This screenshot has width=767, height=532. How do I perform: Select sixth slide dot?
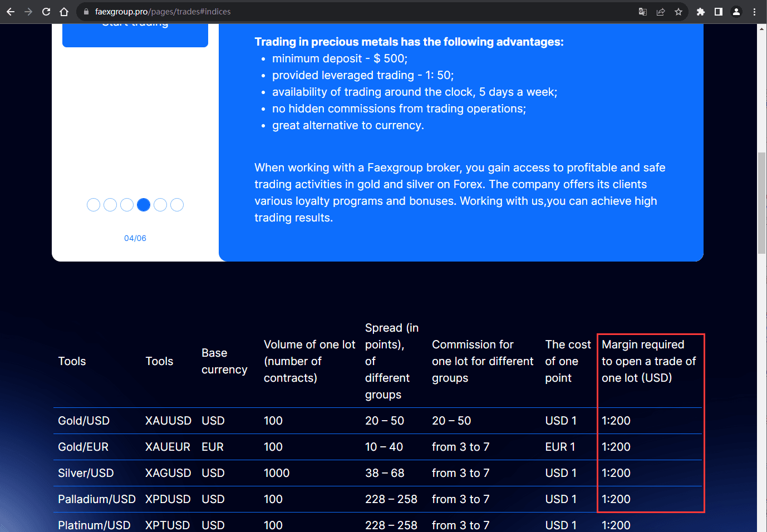click(x=177, y=205)
